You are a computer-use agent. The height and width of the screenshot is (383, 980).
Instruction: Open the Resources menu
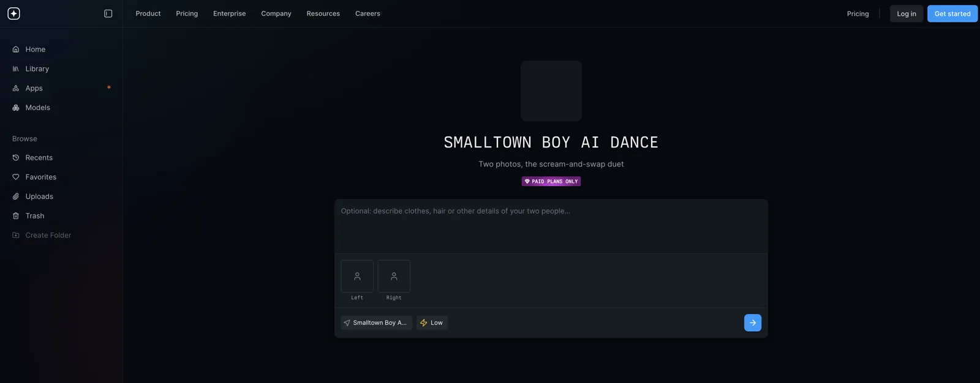[x=323, y=13]
